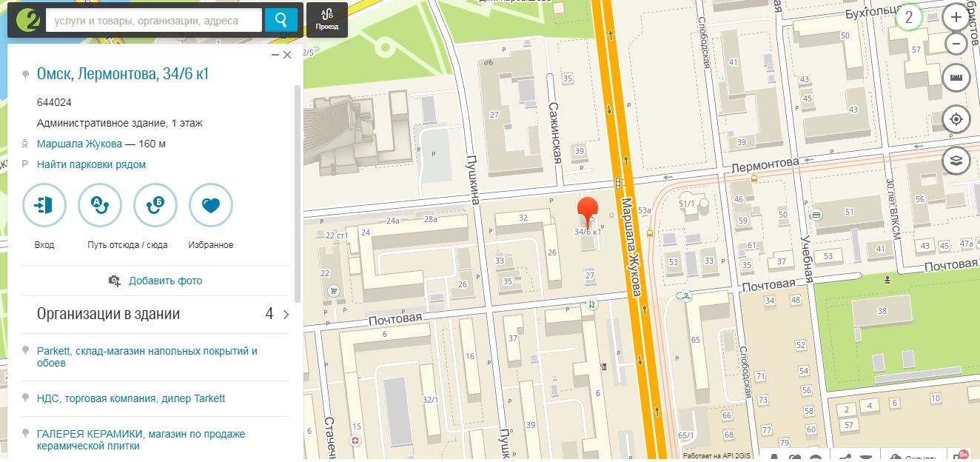The width and height of the screenshot is (980, 462).
Task: Click the red marker pin on map
Action: click(x=588, y=212)
